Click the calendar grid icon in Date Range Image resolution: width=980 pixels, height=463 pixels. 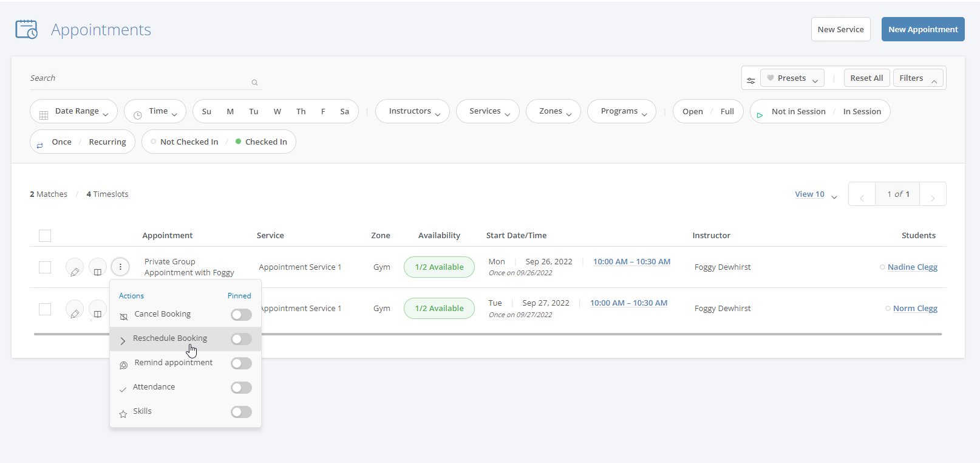(x=44, y=115)
